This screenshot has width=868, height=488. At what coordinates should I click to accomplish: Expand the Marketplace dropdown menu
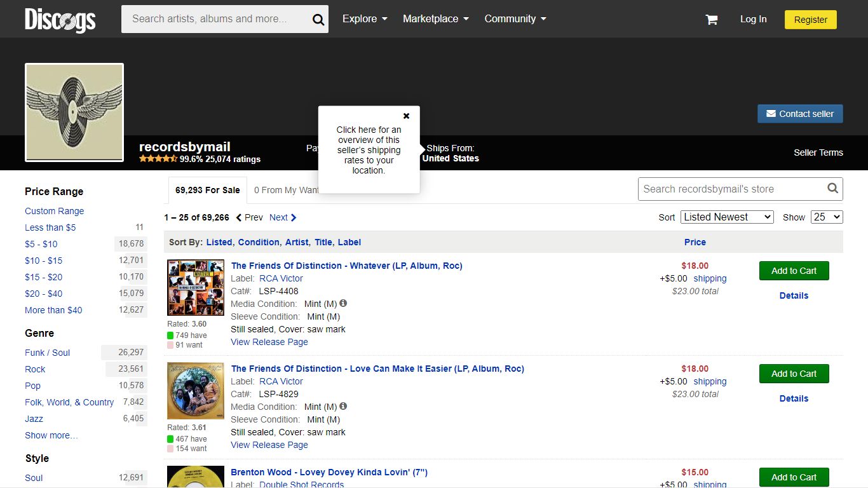(x=436, y=19)
